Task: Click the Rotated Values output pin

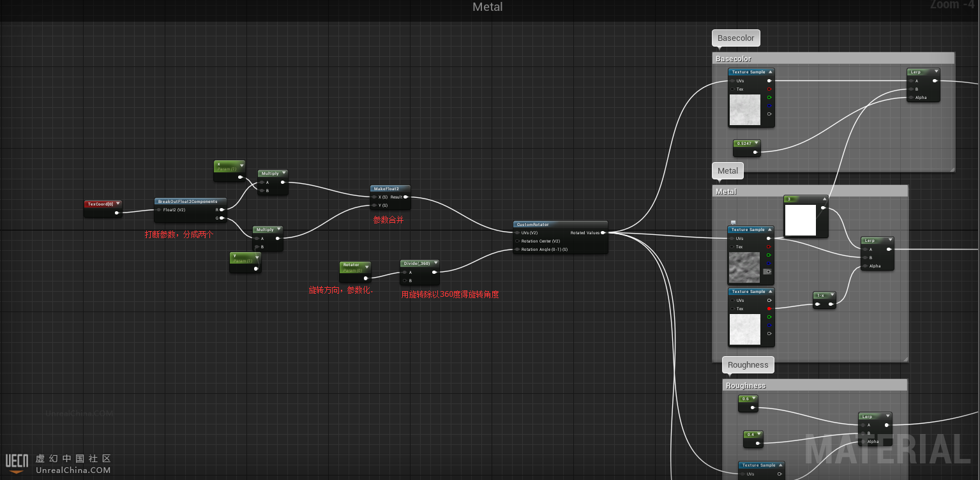Action: coord(603,233)
